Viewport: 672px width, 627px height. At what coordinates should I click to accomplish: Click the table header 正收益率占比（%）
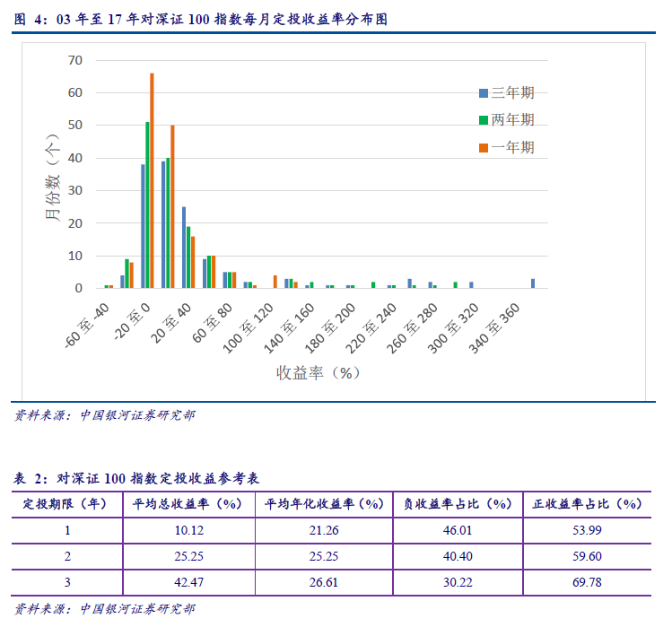[x=587, y=504]
